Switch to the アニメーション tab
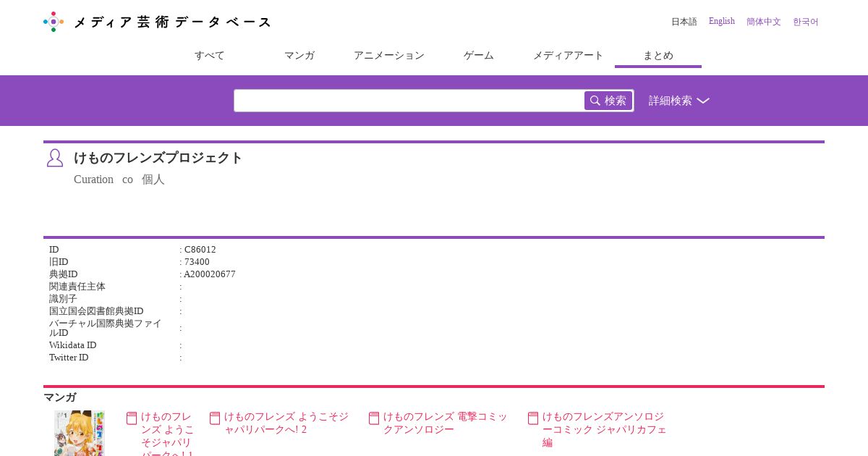 [x=389, y=56]
